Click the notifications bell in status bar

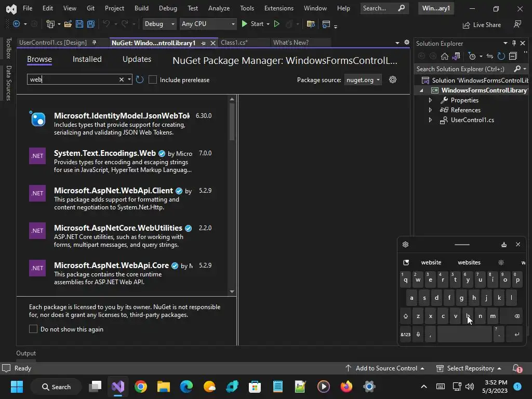pyautogui.click(x=517, y=368)
